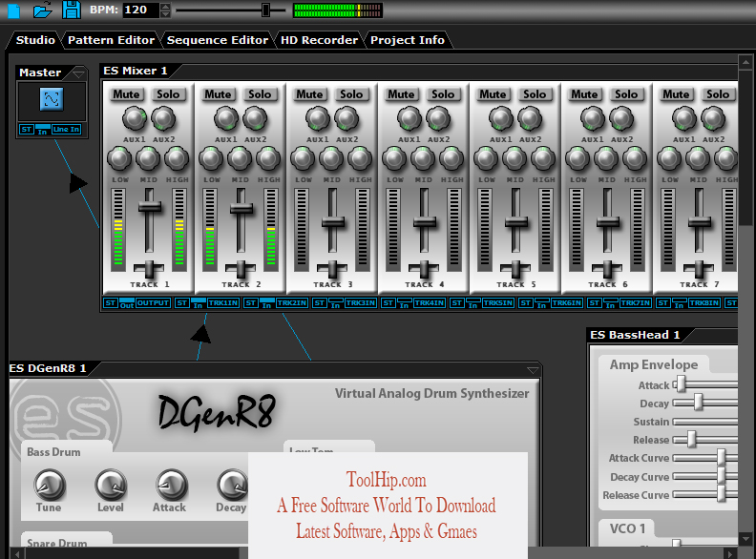Open a project with the folder icon
Screen dimensions: 756x559
click(42, 10)
